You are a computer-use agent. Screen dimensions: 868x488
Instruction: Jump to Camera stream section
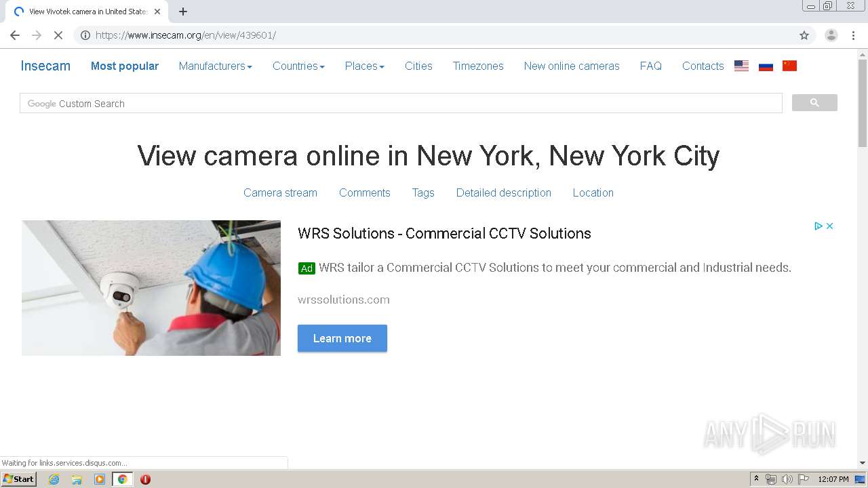(x=280, y=192)
